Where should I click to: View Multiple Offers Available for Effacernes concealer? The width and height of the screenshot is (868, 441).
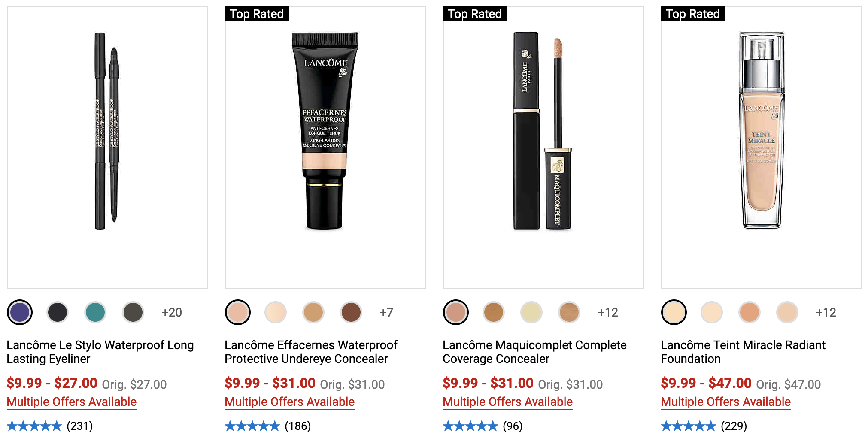(x=290, y=402)
